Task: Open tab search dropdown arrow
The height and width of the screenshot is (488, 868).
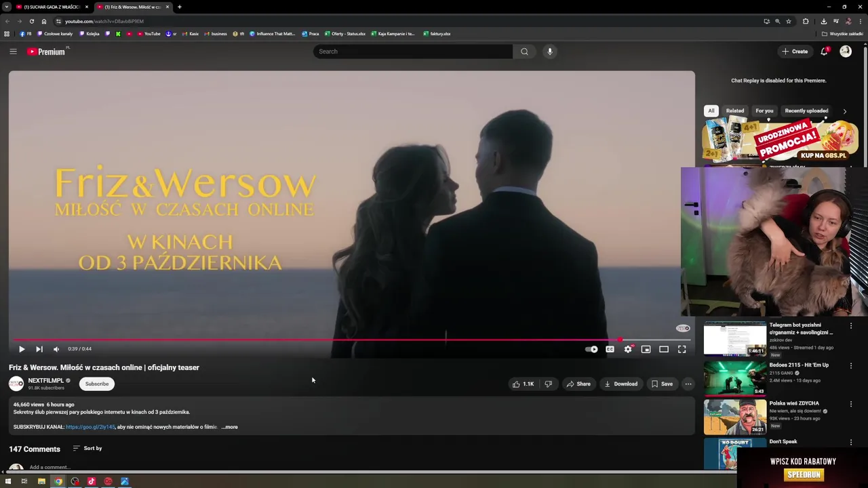Action: click(6, 7)
